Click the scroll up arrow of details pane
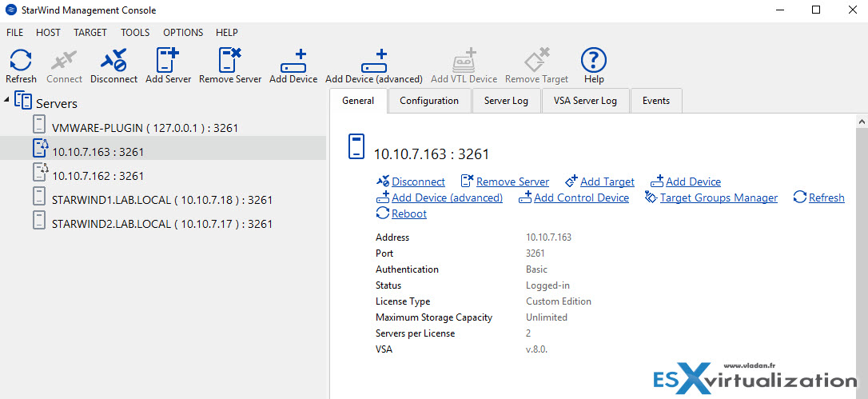The width and height of the screenshot is (868, 399). coord(862,121)
